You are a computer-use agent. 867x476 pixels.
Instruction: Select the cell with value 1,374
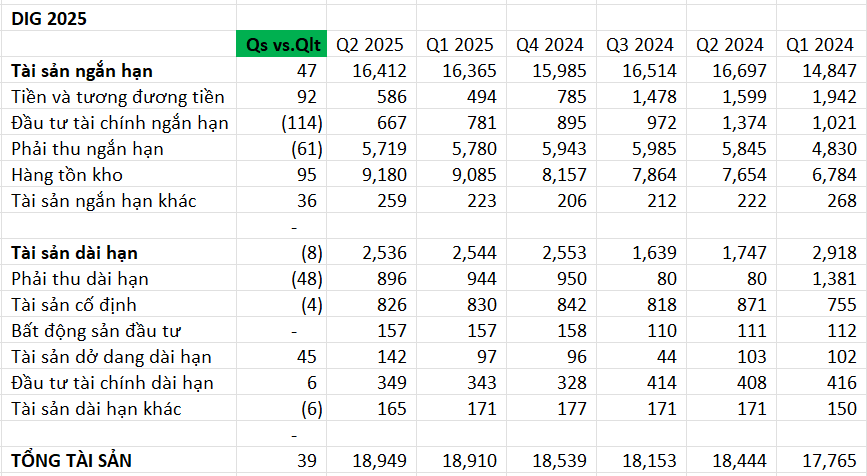(x=732, y=123)
